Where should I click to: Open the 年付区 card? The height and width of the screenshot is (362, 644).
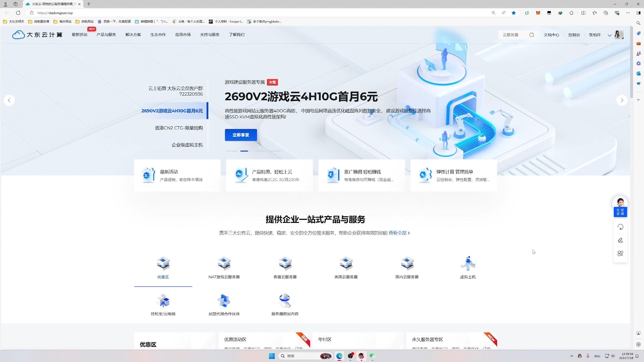358,341
